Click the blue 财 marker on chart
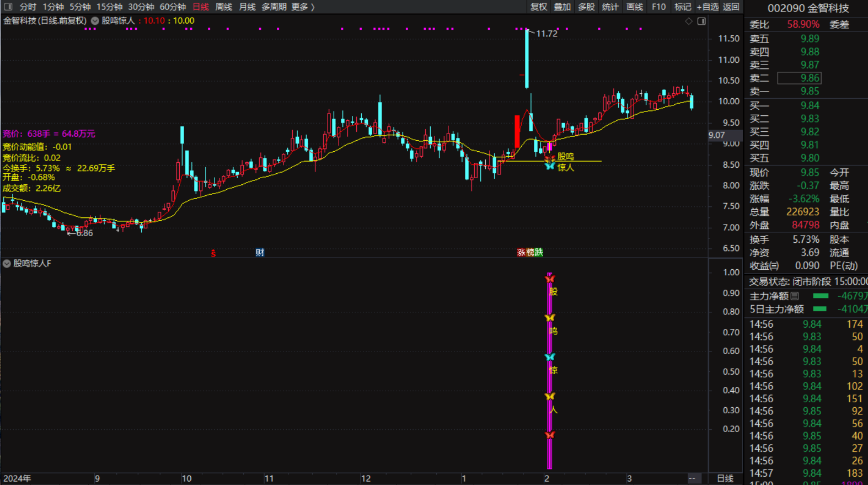Image resolution: width=868 pixels, height=485 pixels. tap(260, 253)
